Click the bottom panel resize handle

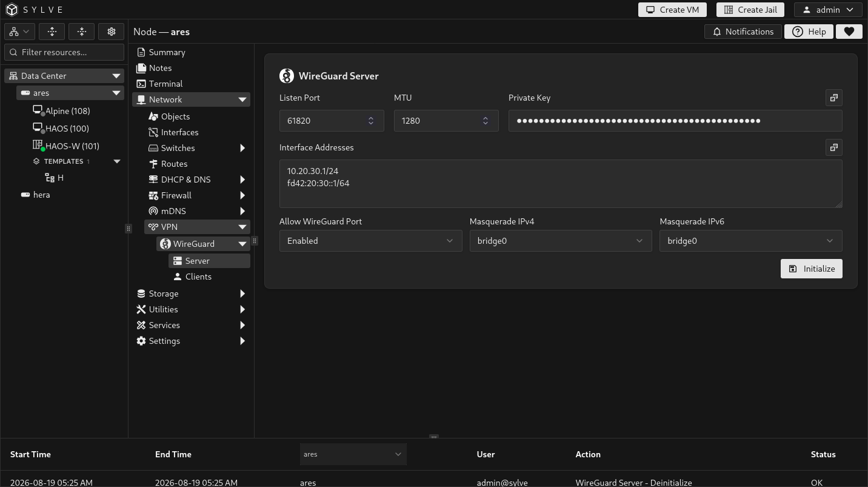tap(433, 436)
